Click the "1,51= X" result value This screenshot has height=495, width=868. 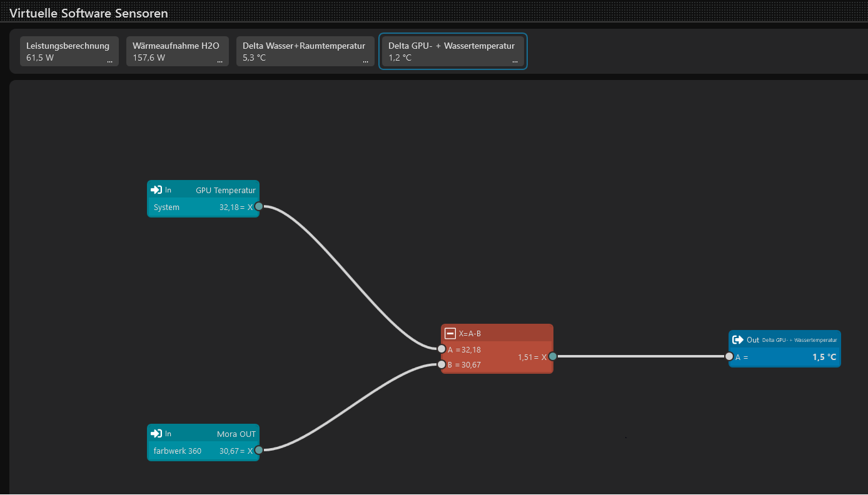532,357
